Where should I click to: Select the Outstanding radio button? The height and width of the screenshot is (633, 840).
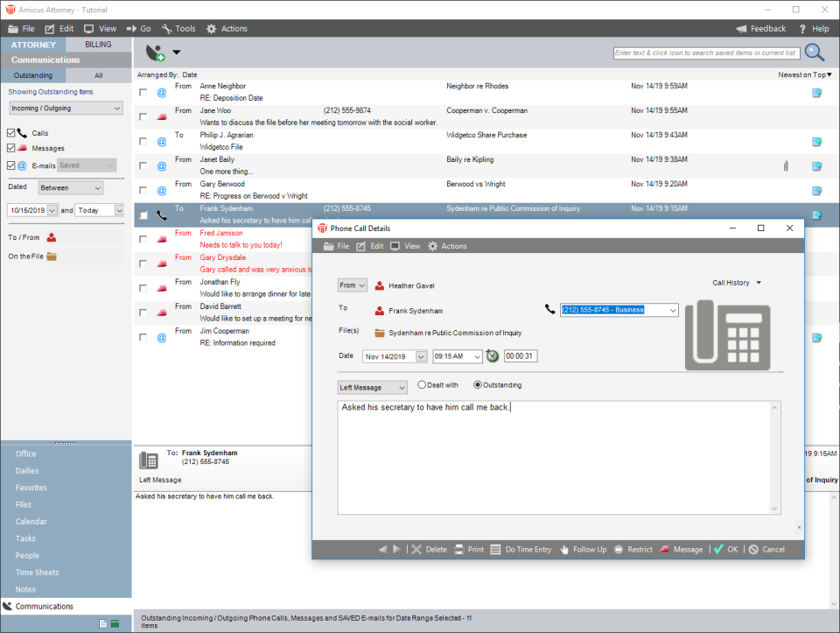[x=478, y=385]
